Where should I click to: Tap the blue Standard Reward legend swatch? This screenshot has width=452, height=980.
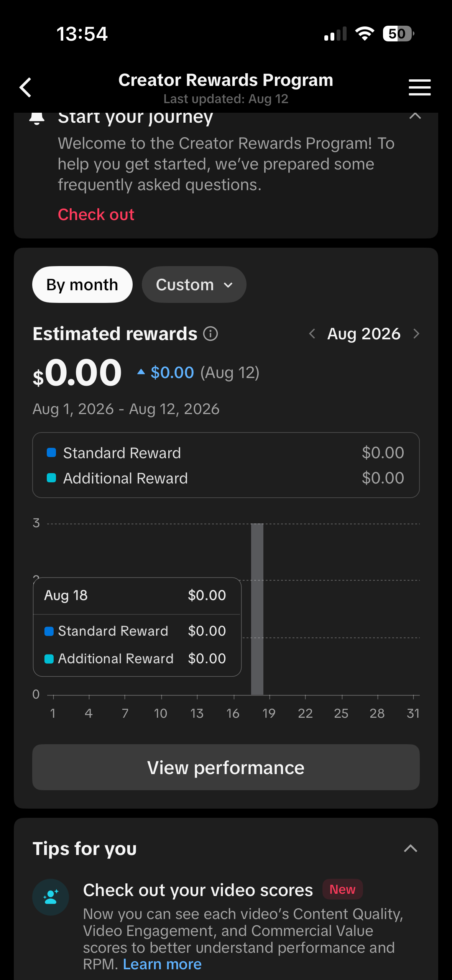51,452
